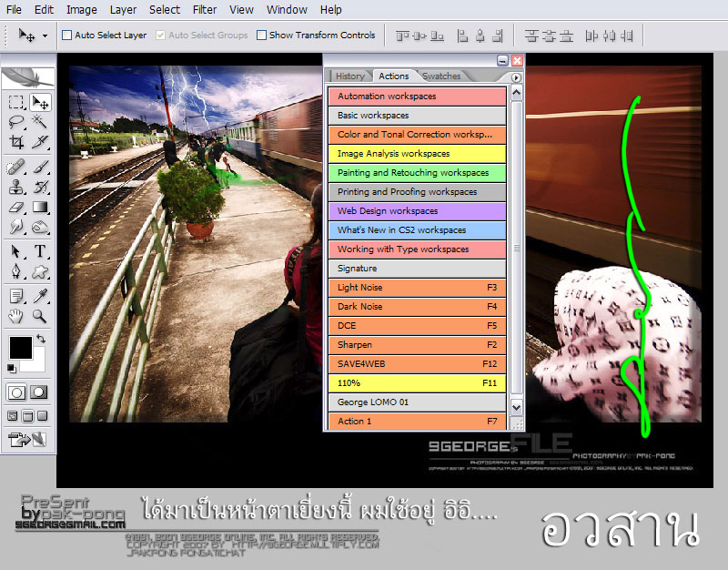The width and height of the screenshot is (728, 570).
Task: Reset default foreground and background colors
Action: click(12, 369)
